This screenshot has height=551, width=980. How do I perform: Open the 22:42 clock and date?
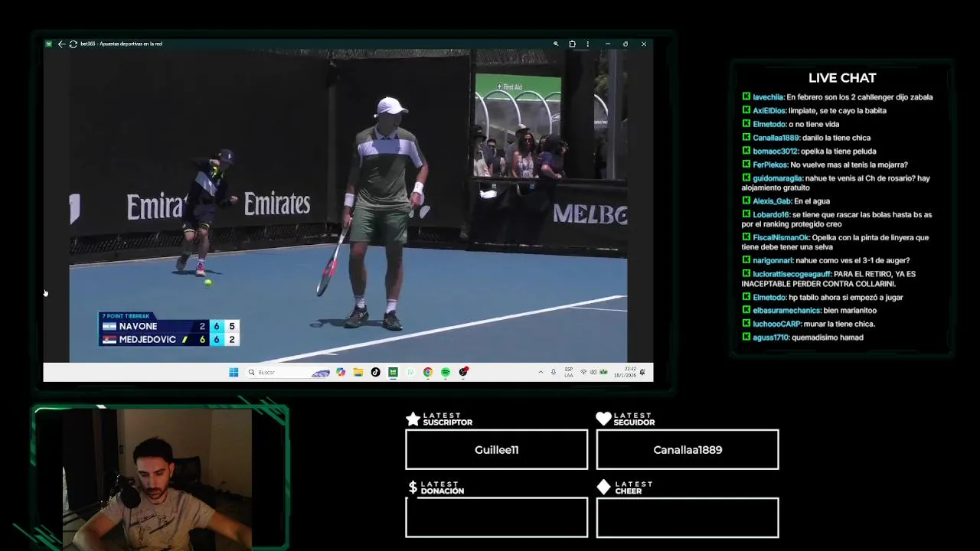click(625, 372)
